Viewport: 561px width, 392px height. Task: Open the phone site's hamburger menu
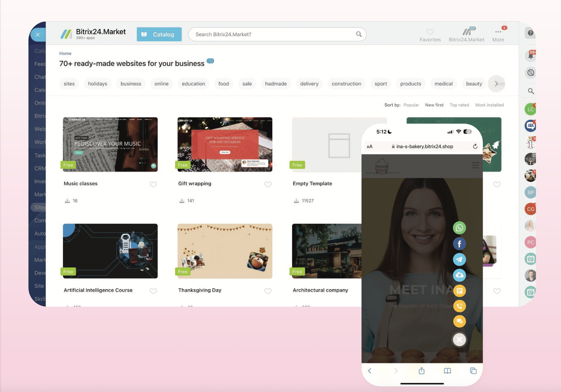click(x=475, y=165)
